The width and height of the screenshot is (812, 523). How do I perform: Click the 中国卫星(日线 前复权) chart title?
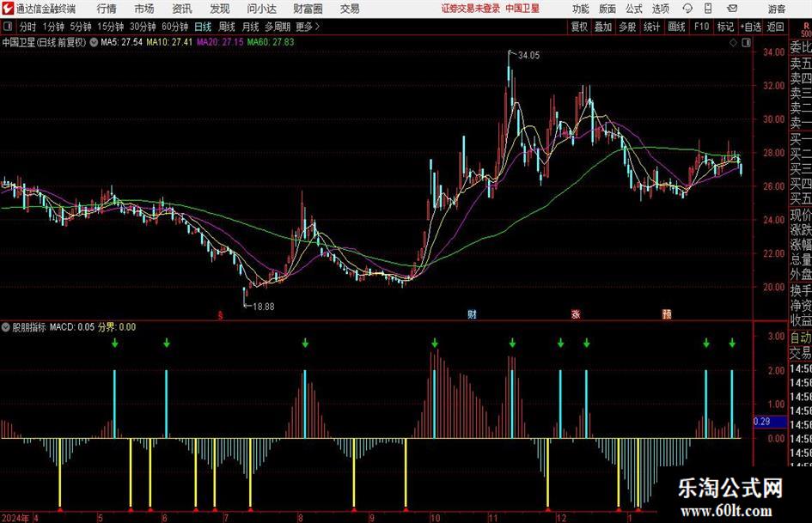click(x=45, y=42)
